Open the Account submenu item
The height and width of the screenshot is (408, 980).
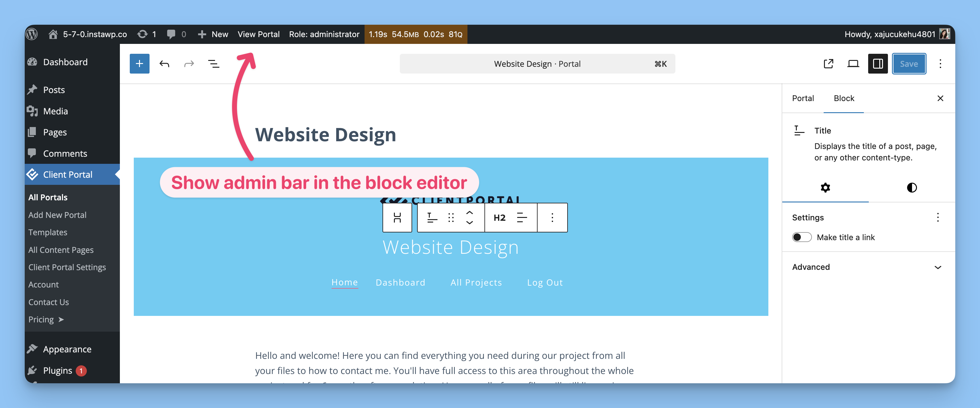(43, 284)
